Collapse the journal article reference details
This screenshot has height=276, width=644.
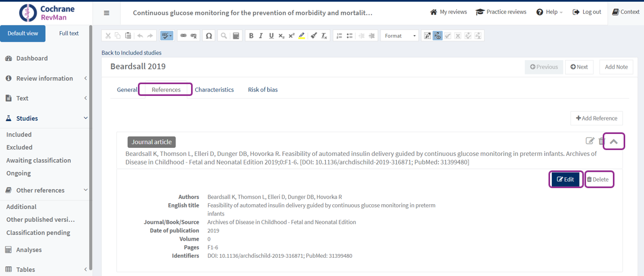click(614, 141)
